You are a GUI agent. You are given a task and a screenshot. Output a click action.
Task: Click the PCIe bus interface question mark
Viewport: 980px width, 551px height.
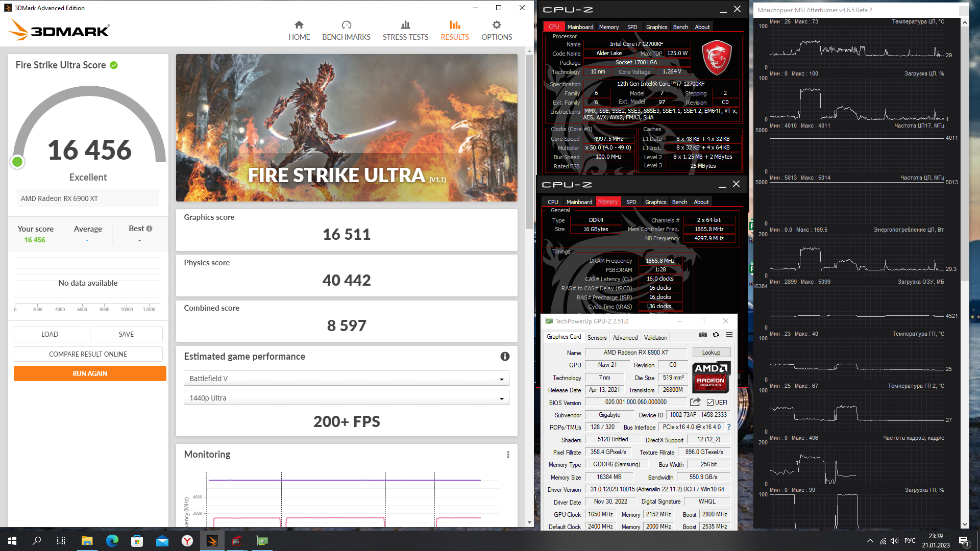pyautogui.click(x=728, y=428)
